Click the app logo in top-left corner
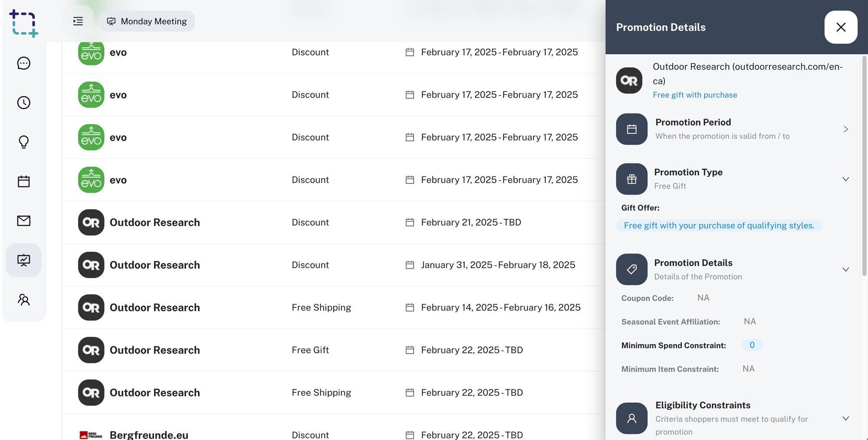Viewport: 868px width, 440px height. 23,23
